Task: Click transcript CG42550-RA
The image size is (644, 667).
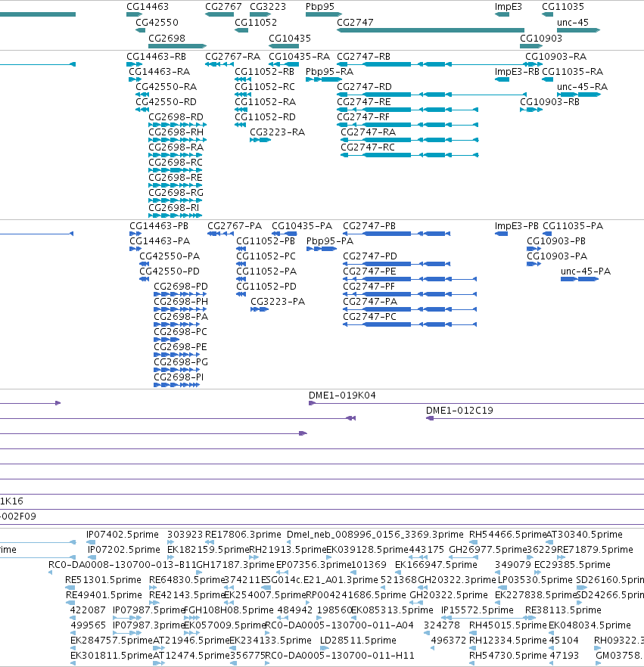Action: 166,87
